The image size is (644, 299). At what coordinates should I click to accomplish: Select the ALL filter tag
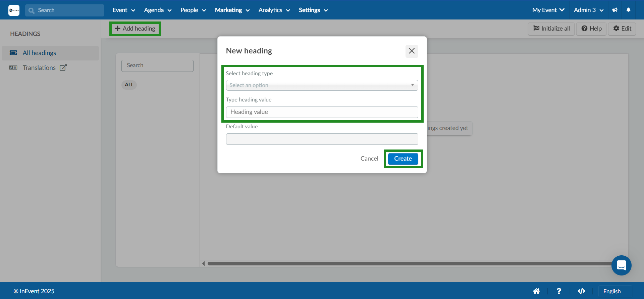point(129,85)
